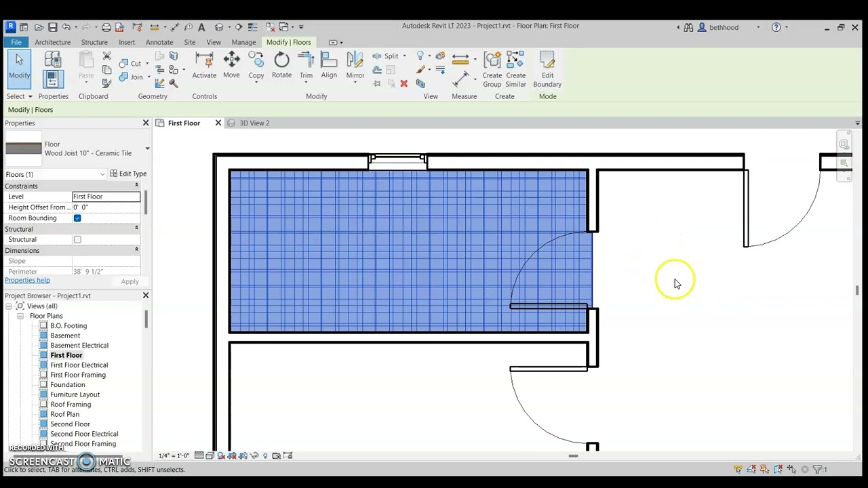The width and height of the screenshot is (868, 488).
Task: Click the Properties help link
Action: [27, 280]
